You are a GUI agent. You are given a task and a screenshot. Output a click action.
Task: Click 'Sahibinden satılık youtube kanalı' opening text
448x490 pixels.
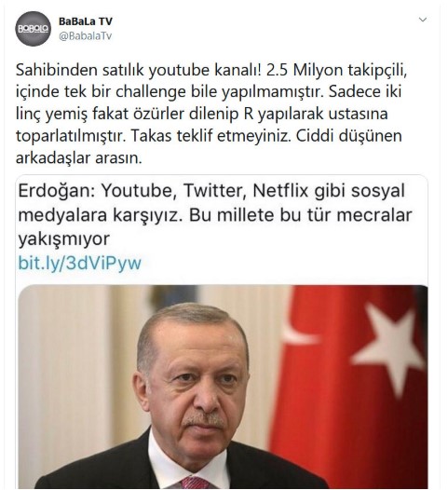click(138, 70)
